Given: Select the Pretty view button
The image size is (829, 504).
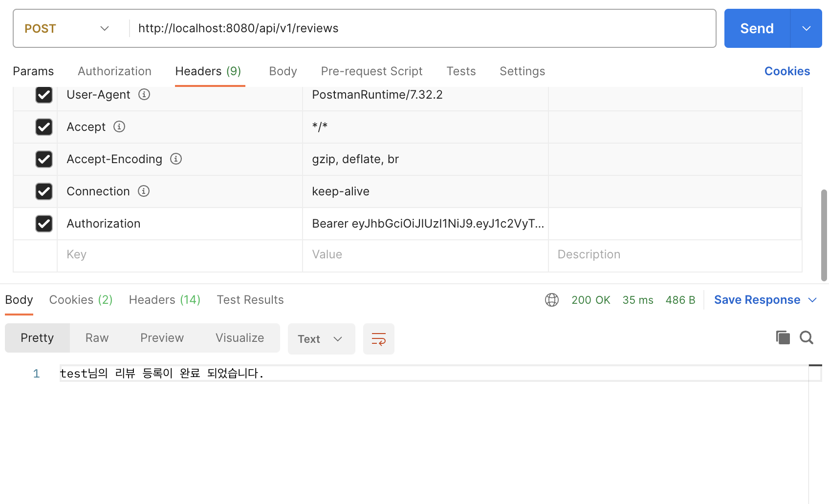Looking at the screenshot, I should [x=37, y=338].
